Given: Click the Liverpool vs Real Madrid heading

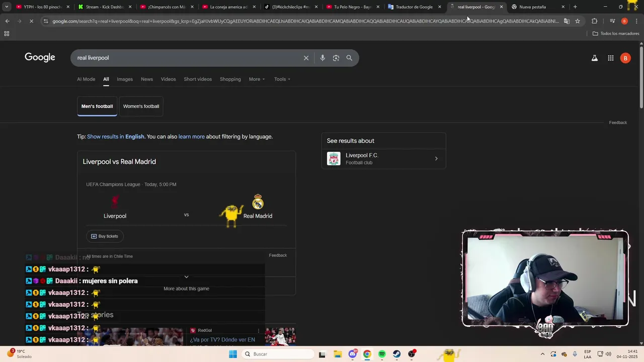Looking at the screenshot, I should point(119,161).
